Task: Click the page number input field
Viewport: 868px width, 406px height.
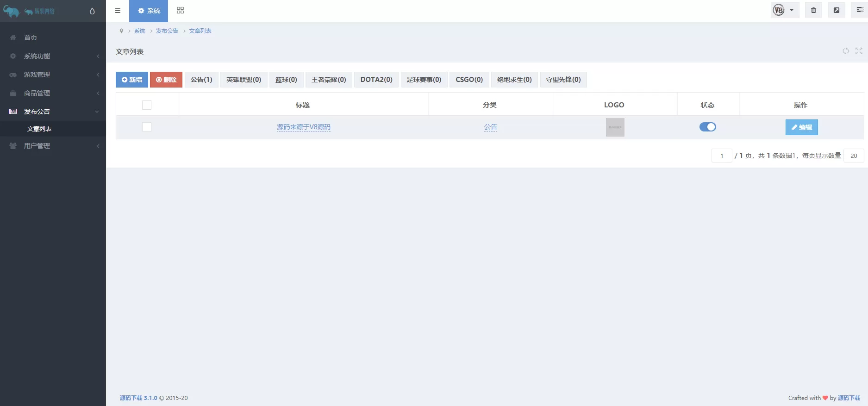Action: 721,156
